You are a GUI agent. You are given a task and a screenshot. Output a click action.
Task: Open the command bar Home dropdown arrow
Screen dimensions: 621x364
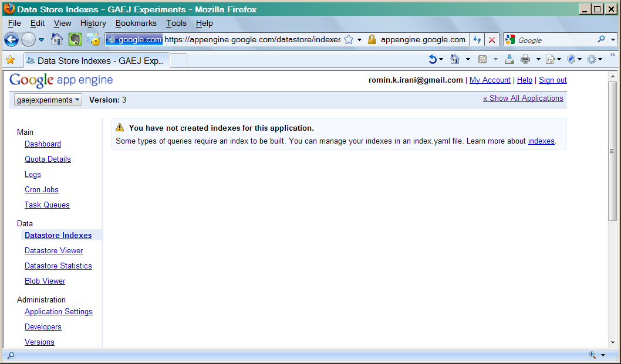(x=468, y=59)
